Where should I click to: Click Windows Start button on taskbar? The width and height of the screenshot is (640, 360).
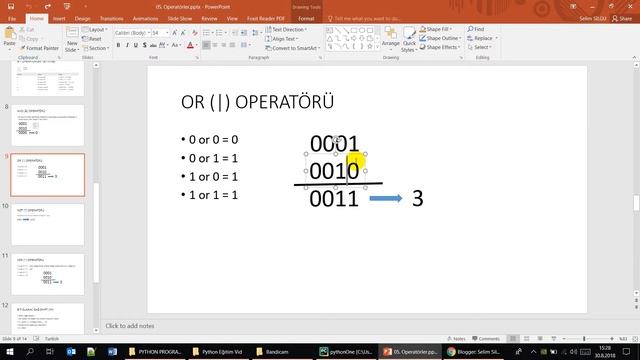coord(10,351)
